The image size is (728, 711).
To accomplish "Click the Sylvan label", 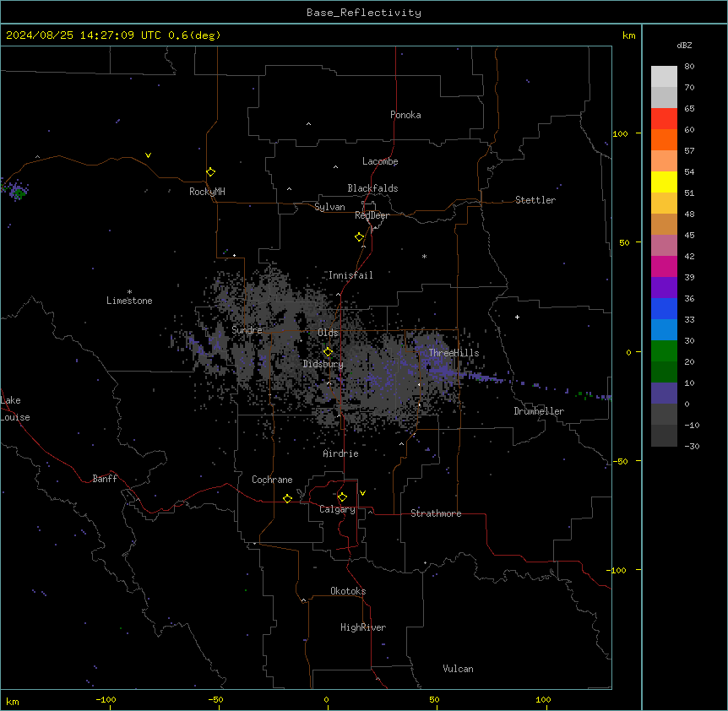I will [x=329, y=207].
